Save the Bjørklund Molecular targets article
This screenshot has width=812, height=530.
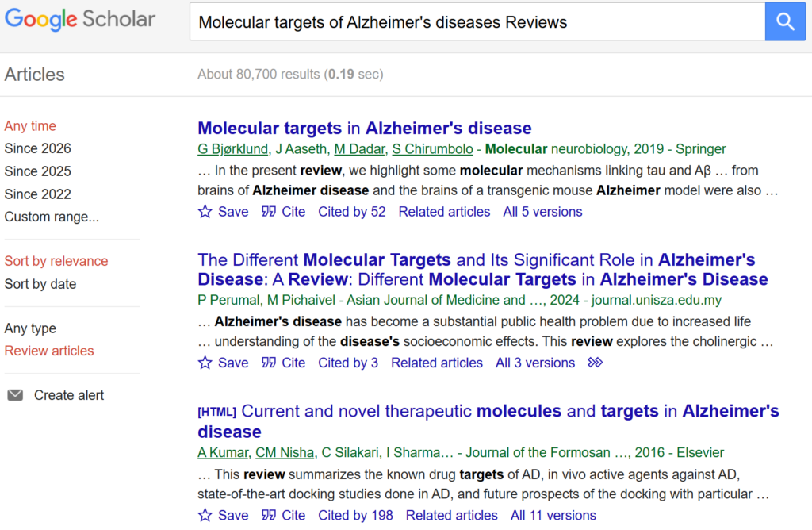pos(223,212)
